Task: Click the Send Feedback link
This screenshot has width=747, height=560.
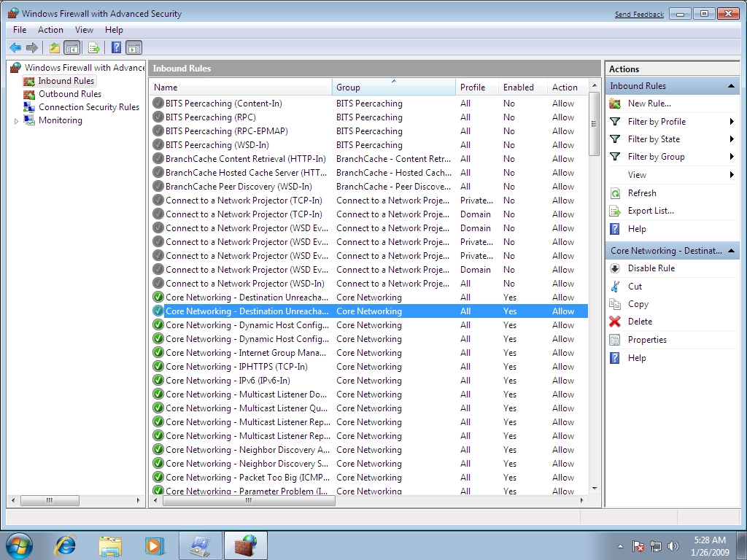Action: click(x=639, y=15)
